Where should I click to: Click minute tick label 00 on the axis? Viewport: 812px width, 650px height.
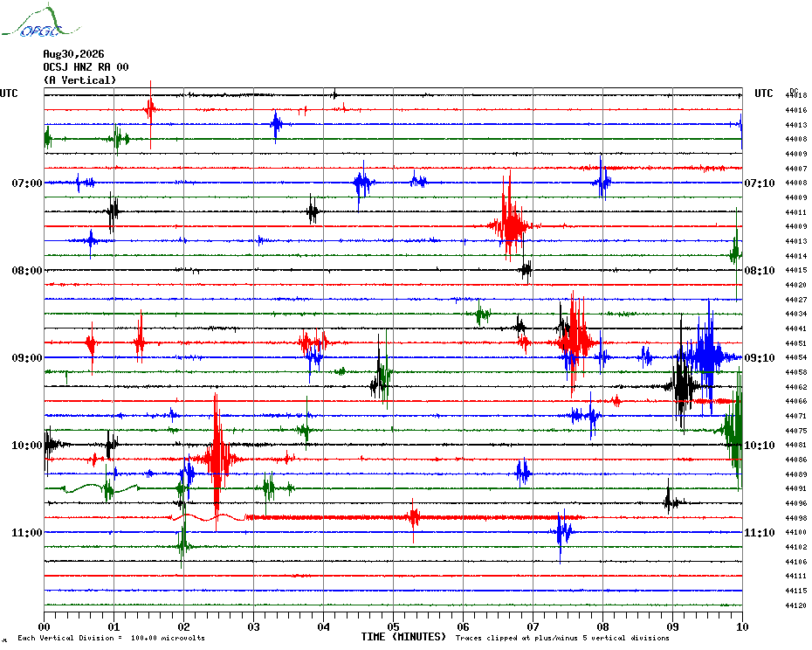point(44,626)
